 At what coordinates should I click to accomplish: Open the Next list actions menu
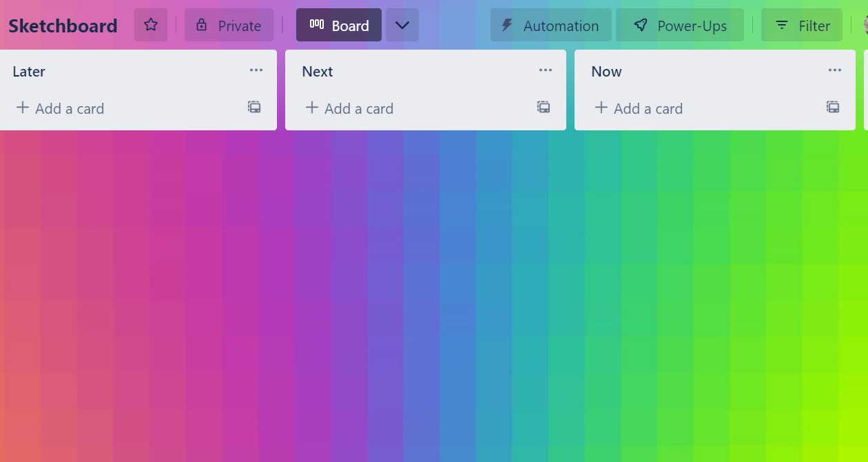pyautogui.click(x=546, y=70)
